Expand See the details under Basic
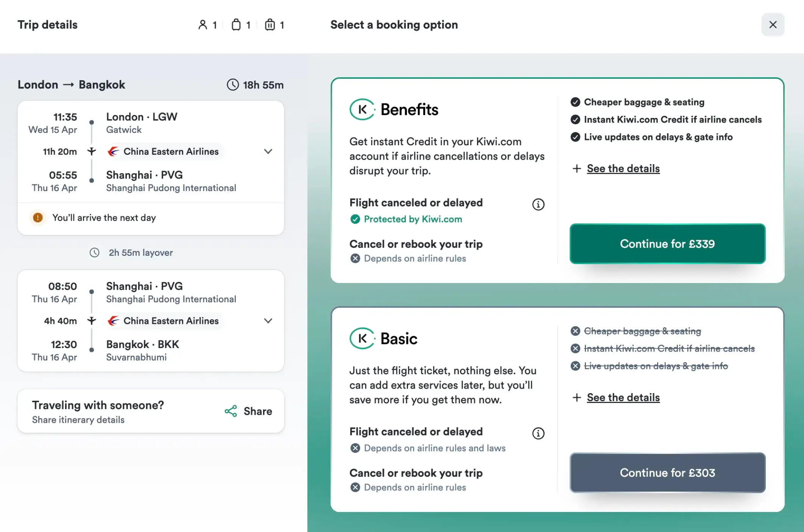This screenshot has width=804, height=532. (x=623, y=397)
